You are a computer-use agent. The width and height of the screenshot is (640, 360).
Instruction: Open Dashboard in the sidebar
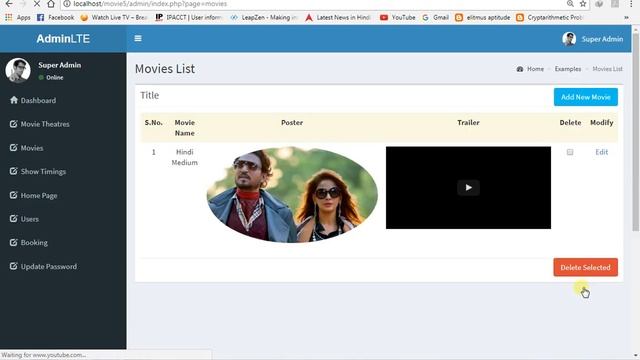click(38, 100)
